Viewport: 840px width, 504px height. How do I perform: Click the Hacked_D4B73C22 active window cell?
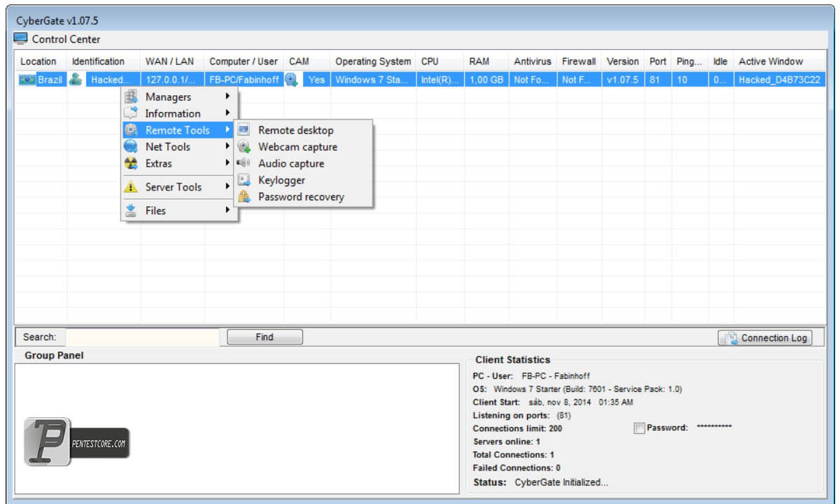click(x=779, y=80)
